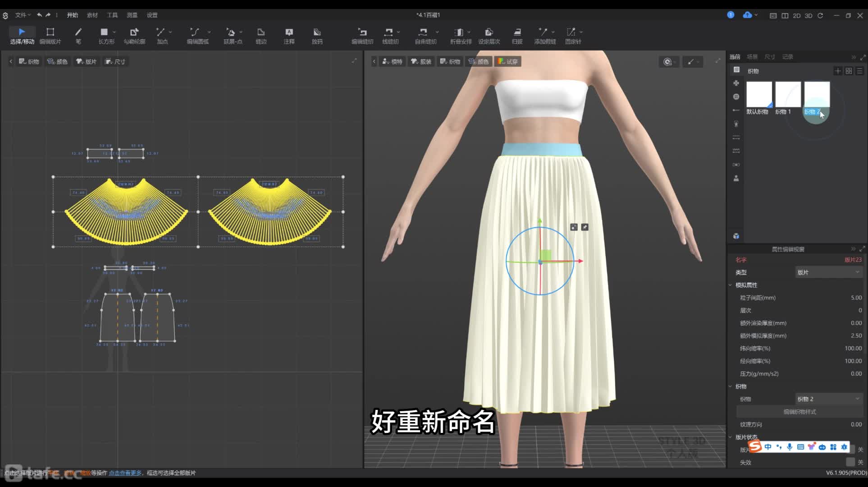Edit the 粒子间距(mm) value 5.00

click(856, 298)
